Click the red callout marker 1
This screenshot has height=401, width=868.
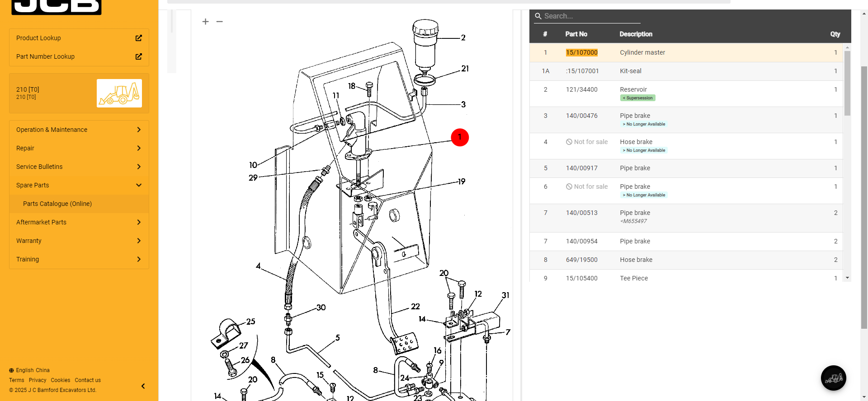[460, 137]
